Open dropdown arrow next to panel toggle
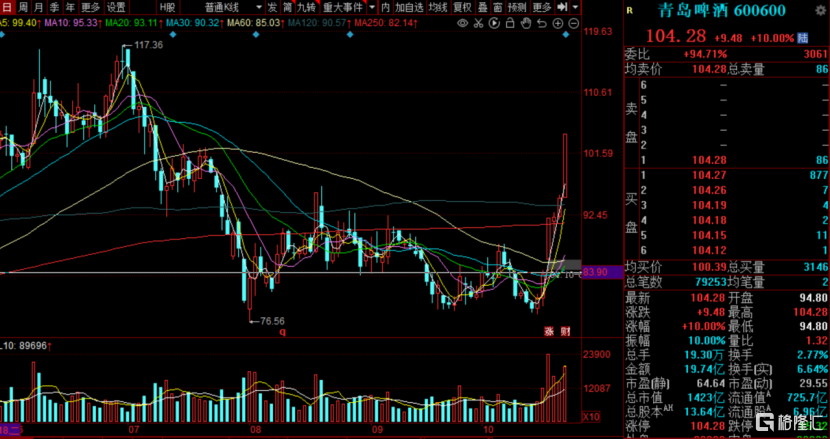Screen dimensions: 830x439 pos(575,7)
